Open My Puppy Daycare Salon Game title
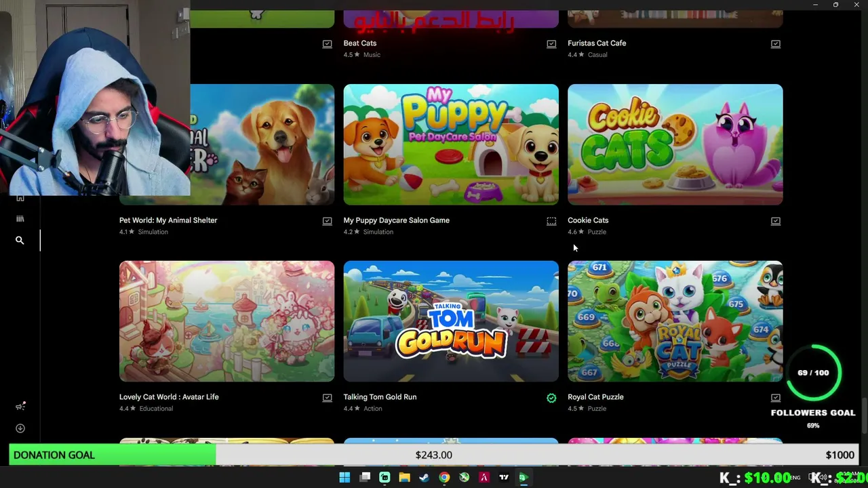This screenshot has width=868, height=488. click(397, 220)
